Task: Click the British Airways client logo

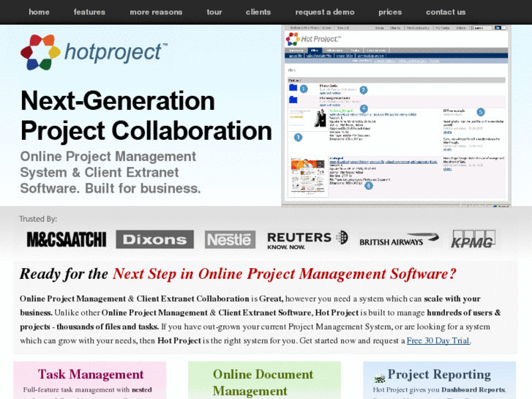Action: tap(400, 239)
